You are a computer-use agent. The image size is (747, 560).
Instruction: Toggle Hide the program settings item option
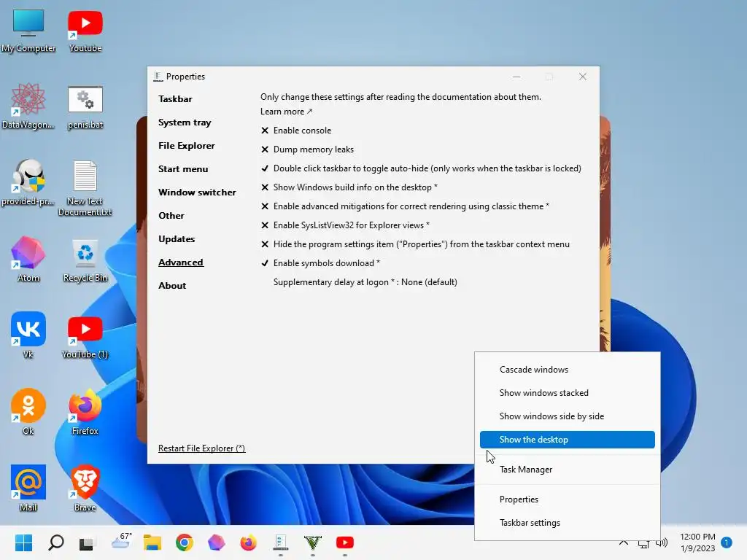(415, 244)
